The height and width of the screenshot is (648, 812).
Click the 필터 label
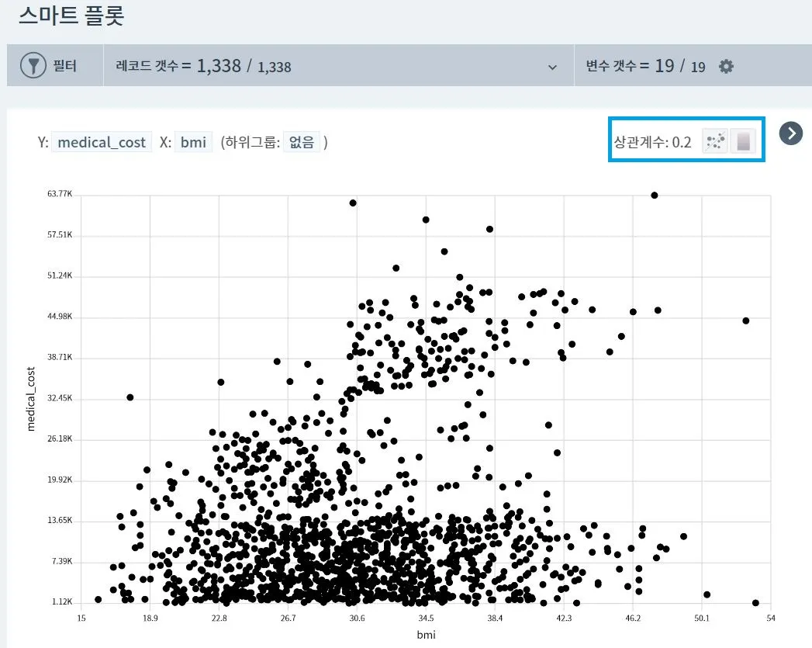(x=64, y=66)
